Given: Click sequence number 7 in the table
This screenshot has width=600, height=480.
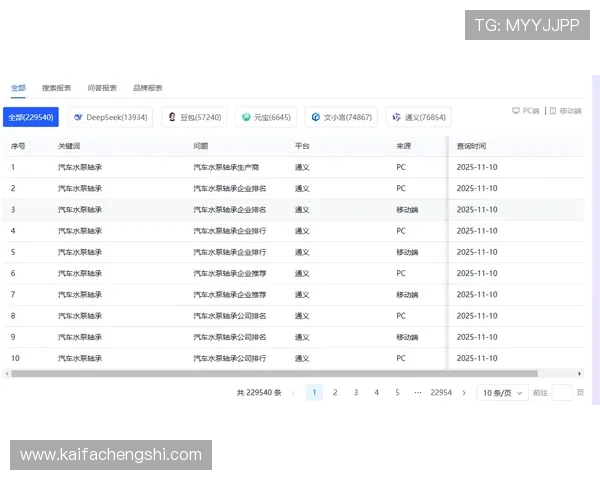Looking at the screenshot, I should coord(13,295).
